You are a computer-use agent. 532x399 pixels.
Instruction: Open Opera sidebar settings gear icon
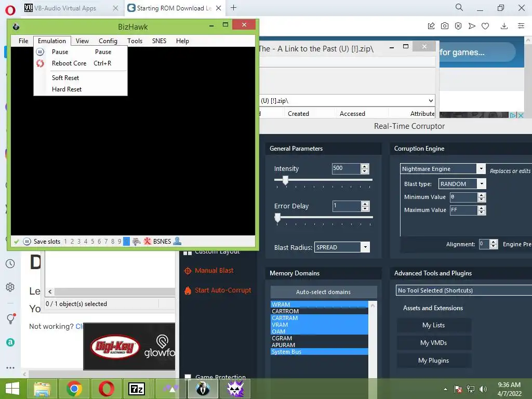10,287
